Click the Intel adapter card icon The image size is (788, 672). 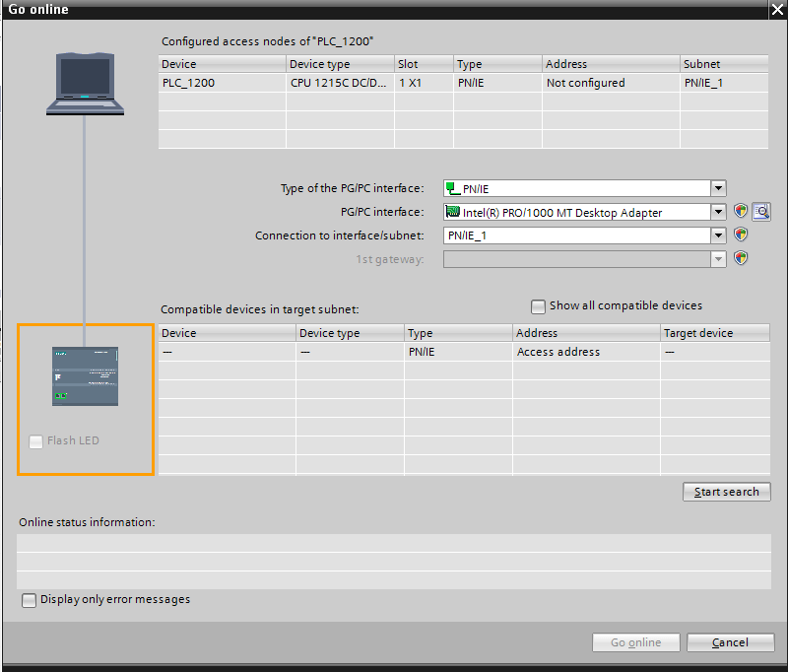[x=453, y=212]
